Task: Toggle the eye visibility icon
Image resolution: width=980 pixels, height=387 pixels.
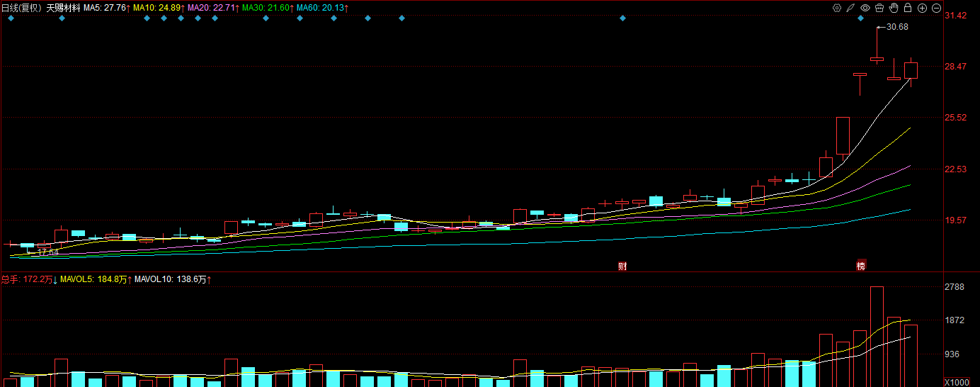Action: pyautogui.click(x=865, y=8)
